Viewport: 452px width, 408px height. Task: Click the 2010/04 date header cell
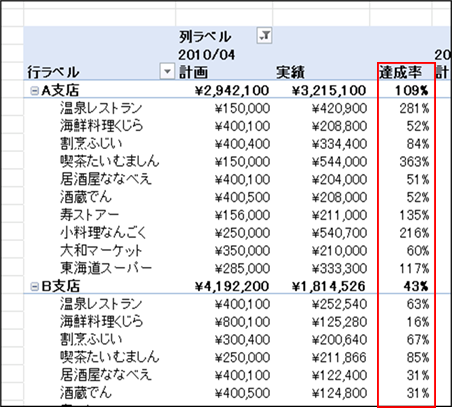206,54
